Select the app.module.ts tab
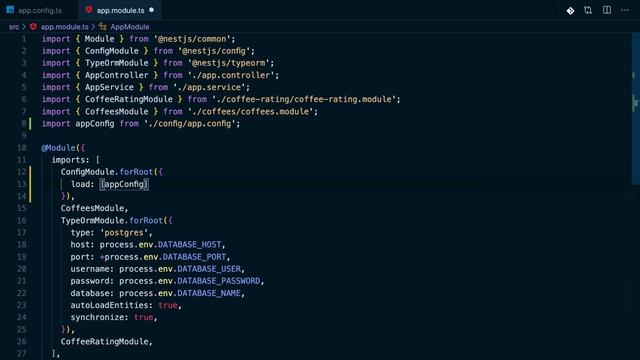The image size is (640, 360). 120,10
